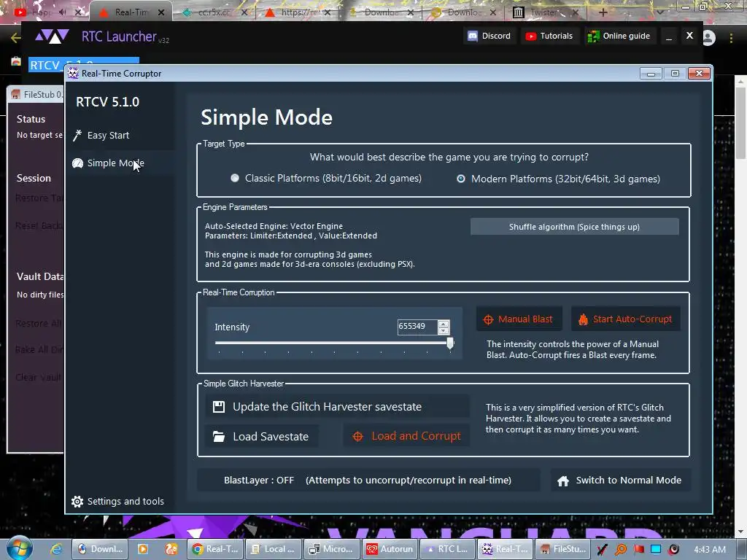Switch to the cc.r5x.cc browser tab

214,12
